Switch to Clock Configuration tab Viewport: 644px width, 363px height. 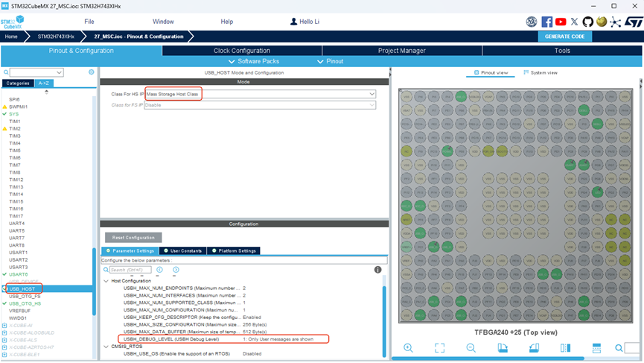242,51
